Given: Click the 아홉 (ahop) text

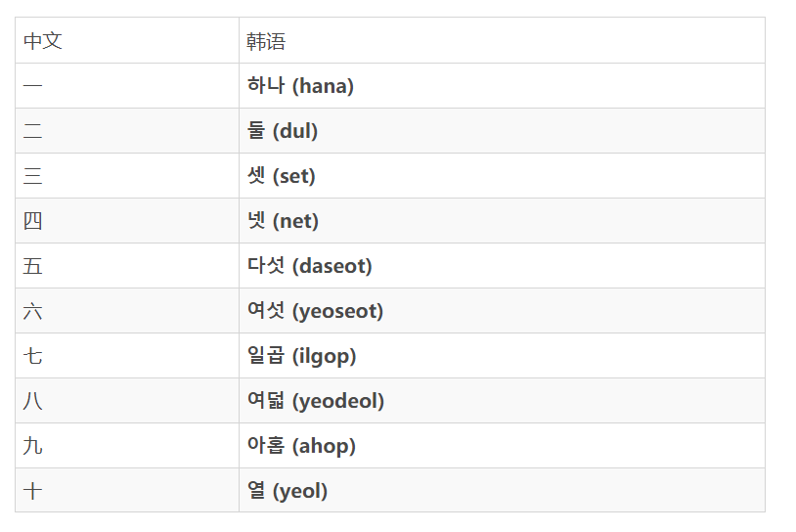Looking at the screenshot, I should click(x=301, y=446).
